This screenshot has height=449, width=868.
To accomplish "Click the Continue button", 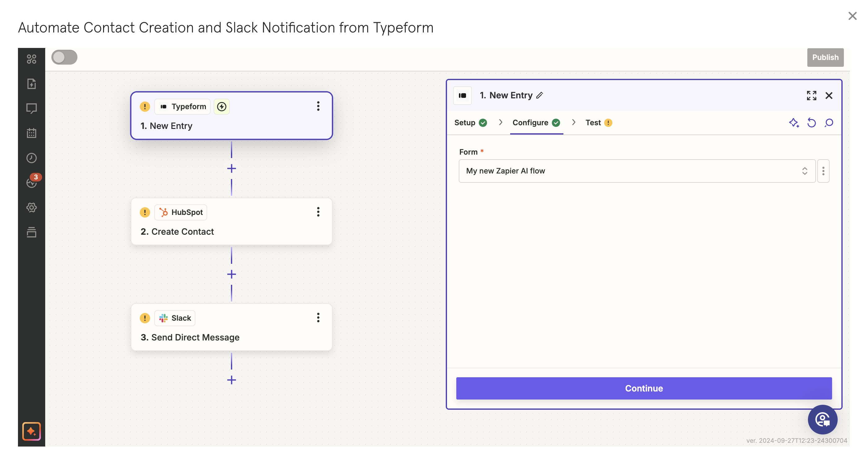I will pos(644,388).
